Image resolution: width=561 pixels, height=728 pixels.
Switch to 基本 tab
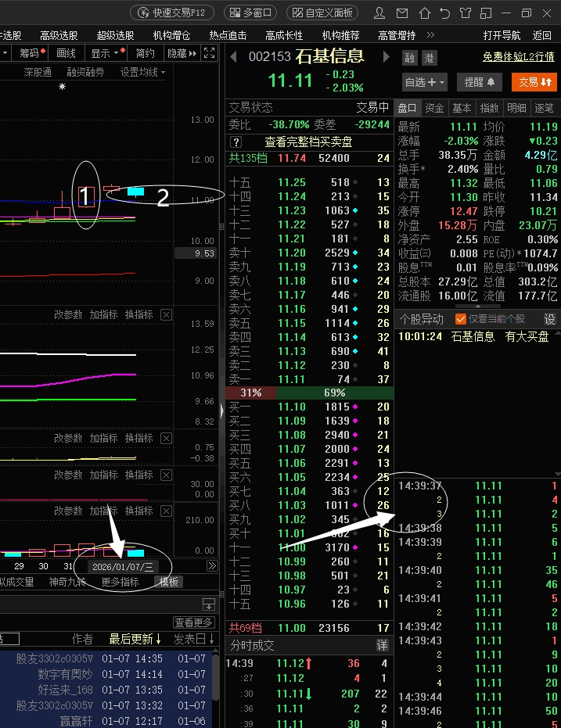(462, 108)
